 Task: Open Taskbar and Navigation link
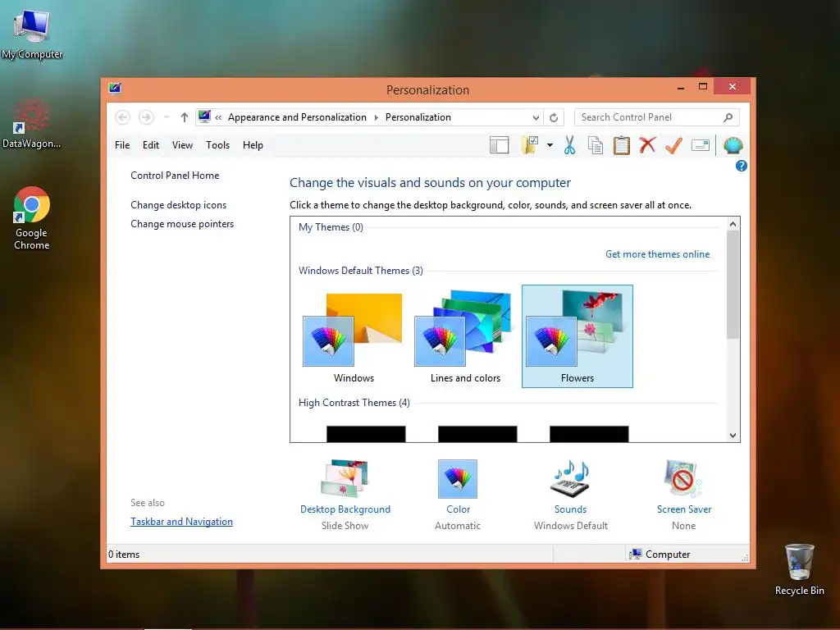coord(181,522)
